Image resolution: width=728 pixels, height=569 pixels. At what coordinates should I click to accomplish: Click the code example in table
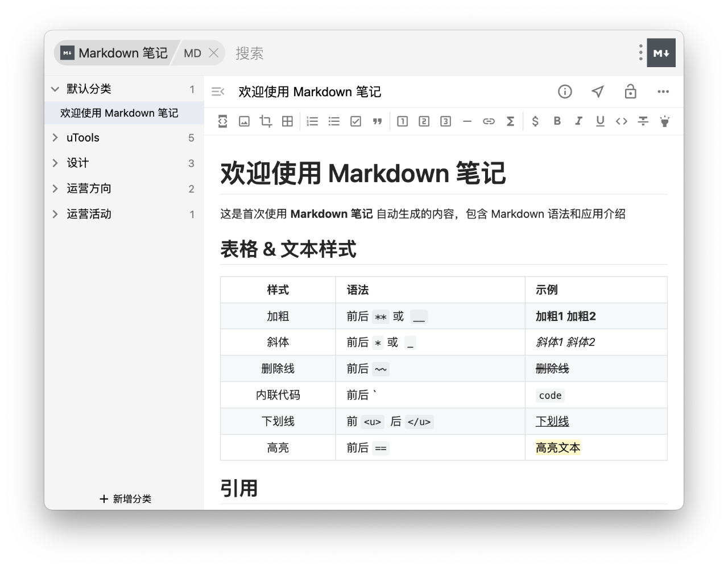[x=551, y=395]
